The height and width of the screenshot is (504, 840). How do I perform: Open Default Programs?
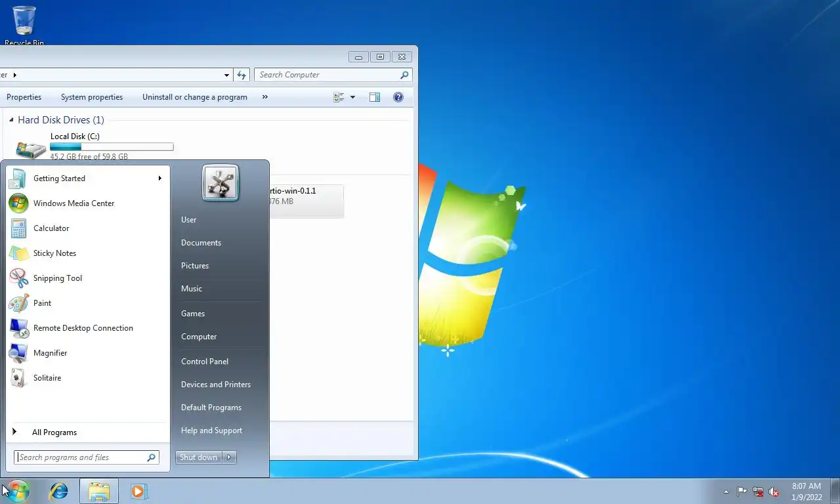pyautogui.click(x=211, y=408)
